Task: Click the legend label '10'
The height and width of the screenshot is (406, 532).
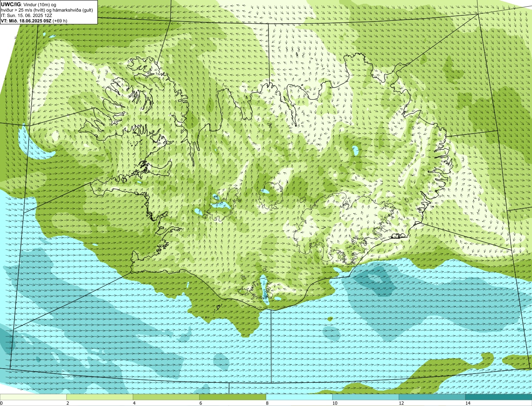Action: [x=335, y=403]
